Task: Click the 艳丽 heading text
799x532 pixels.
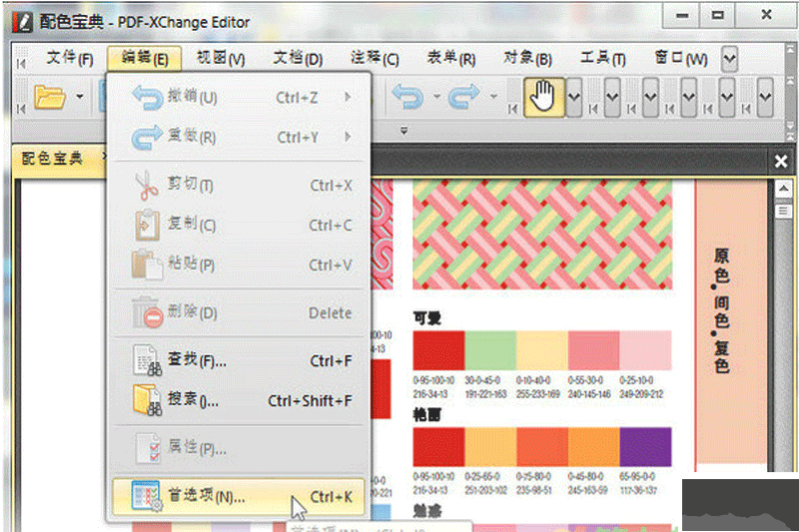Action: point(427,415)
